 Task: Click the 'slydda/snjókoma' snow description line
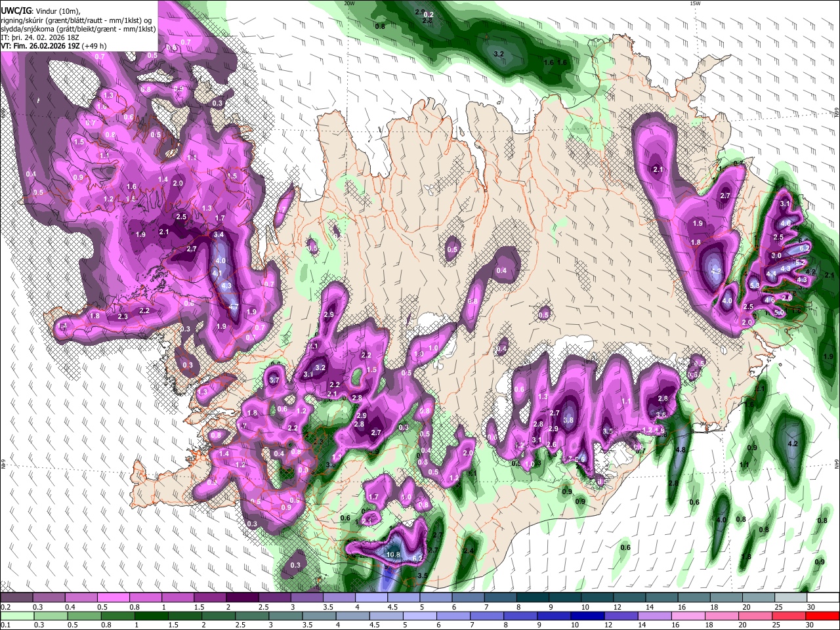click(78, 29)
